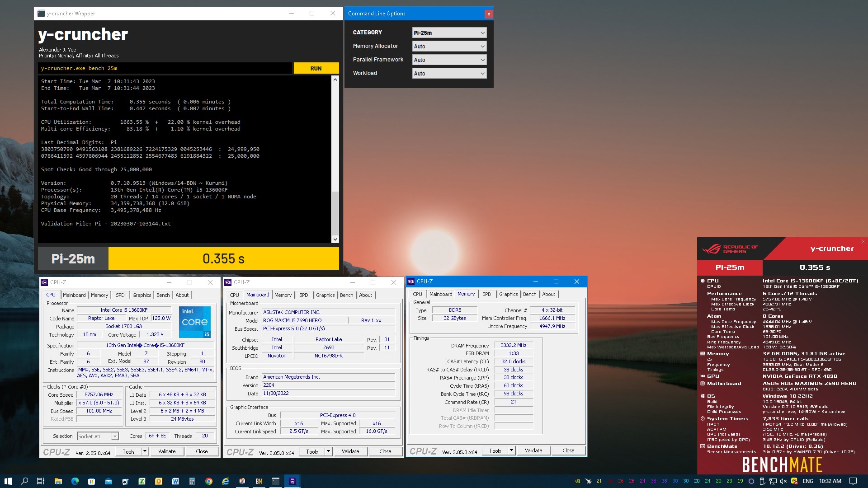Open the Parallel Framework dropdown

[x=449, y=60]
